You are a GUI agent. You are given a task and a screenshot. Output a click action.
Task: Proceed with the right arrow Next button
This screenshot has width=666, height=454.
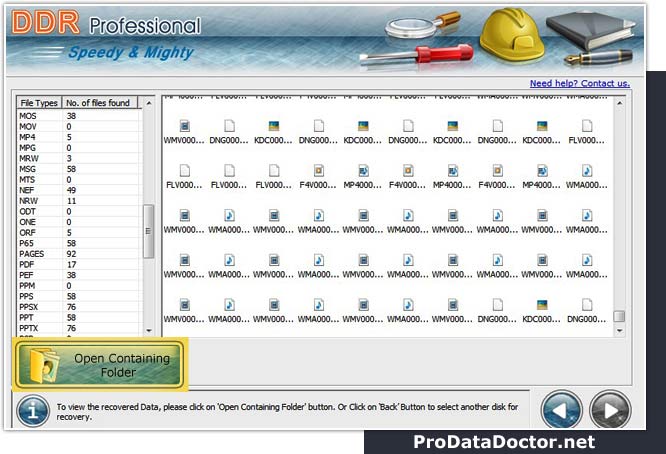[x=610, y=410]
